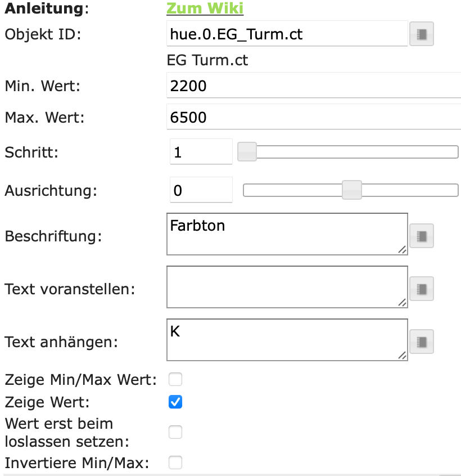The image size is (461, 476).
Task: Click the Ausrichtung slider handle
Action: pyautogui.click(x=352, y=190)
